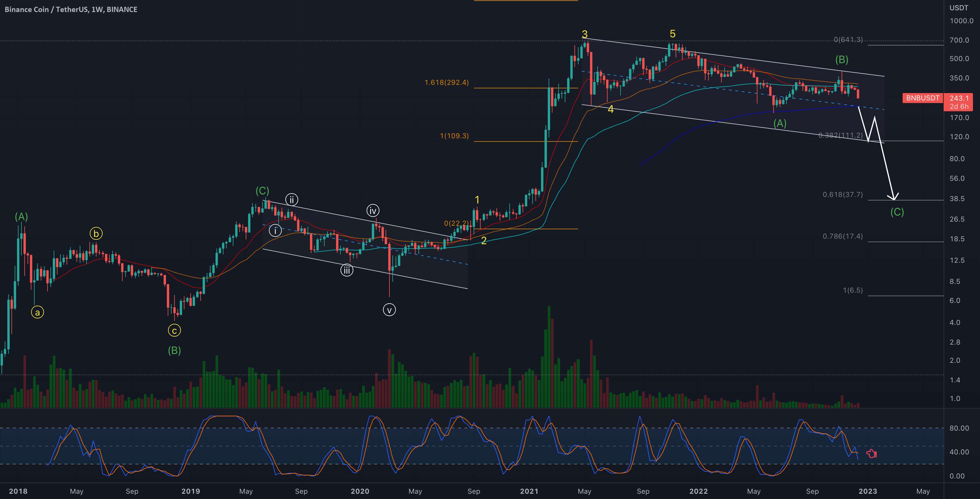Screen dimensions: 980x499
Task: Click the 1000.0 price axis level
Action: pyautogui.click(x=961, y=21)
